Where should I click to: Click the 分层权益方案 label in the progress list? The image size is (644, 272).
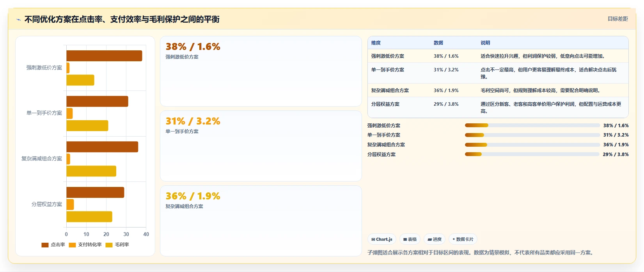tap(381, 155)
